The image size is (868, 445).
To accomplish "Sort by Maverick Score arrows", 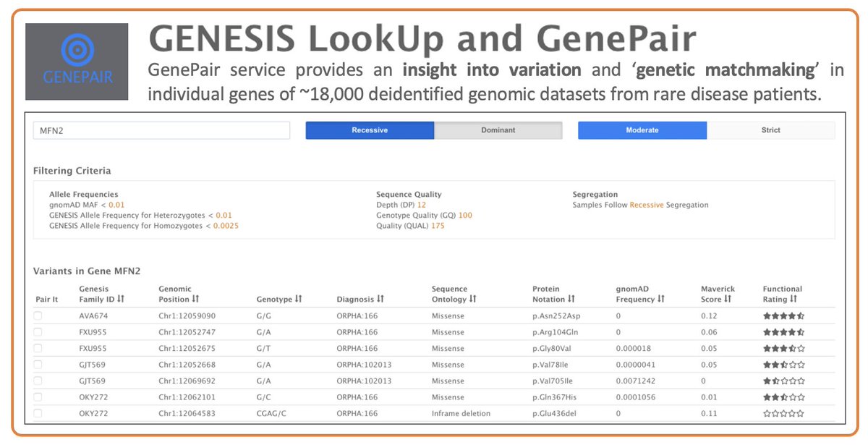I will click(x=728, y=299).
